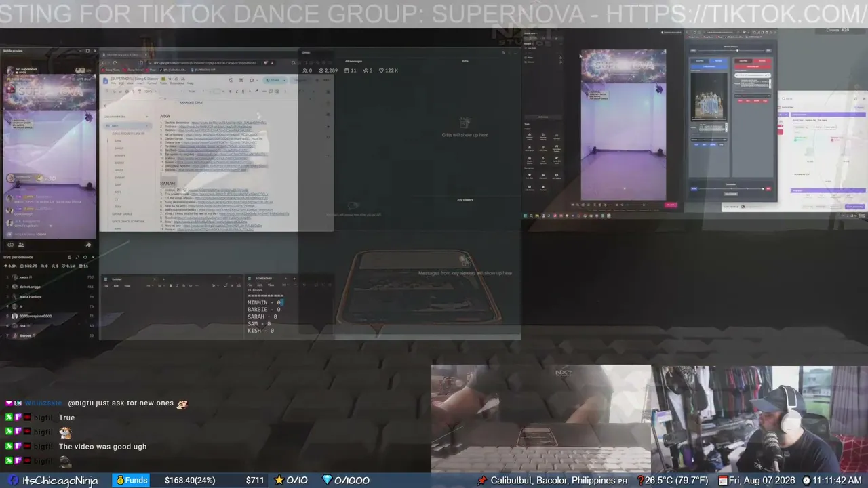Open the Help menu in Google Docs
This screenshot has height=488, width=868.
click(190, 83)
